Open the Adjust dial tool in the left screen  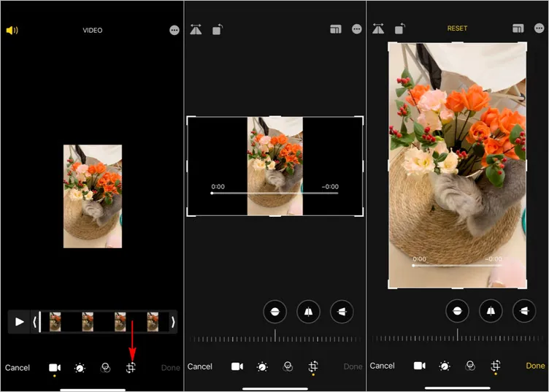click(80, 368)
